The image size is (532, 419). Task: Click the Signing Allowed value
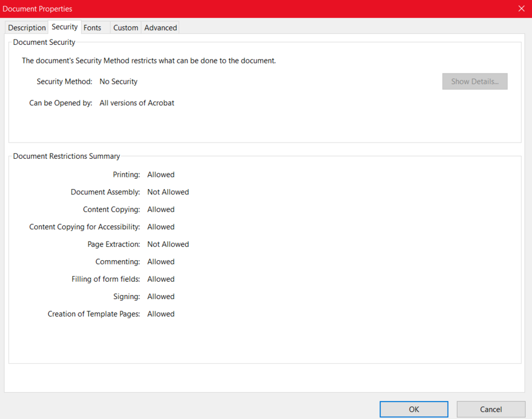pyautogui.click(x=161, y=297)
